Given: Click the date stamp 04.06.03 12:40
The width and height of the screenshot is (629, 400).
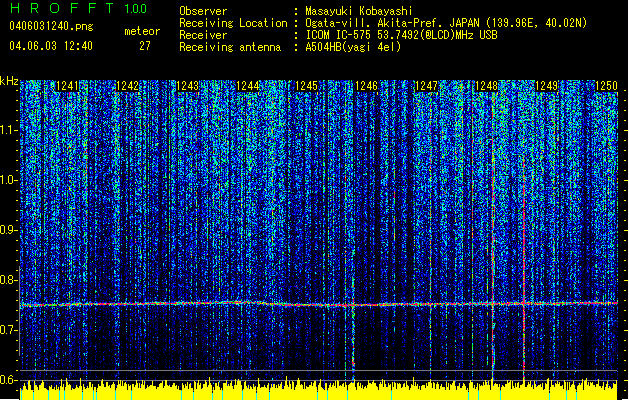Looking at the screenshot, I should tap(50, 46).
